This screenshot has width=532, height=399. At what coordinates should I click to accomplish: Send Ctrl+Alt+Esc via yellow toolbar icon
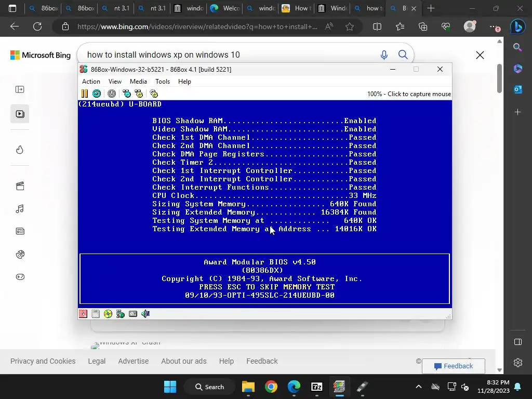point(139,94)
